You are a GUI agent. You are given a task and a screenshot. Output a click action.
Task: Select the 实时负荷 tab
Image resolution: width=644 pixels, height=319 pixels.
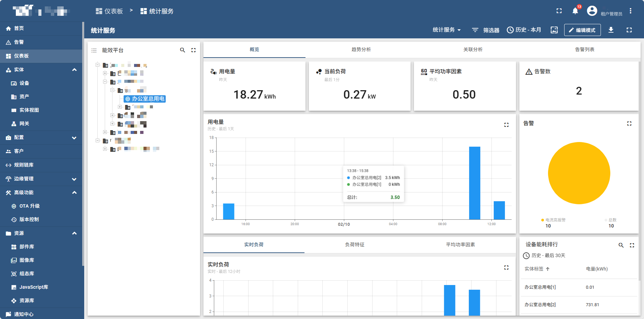click(x=254, y=245)
